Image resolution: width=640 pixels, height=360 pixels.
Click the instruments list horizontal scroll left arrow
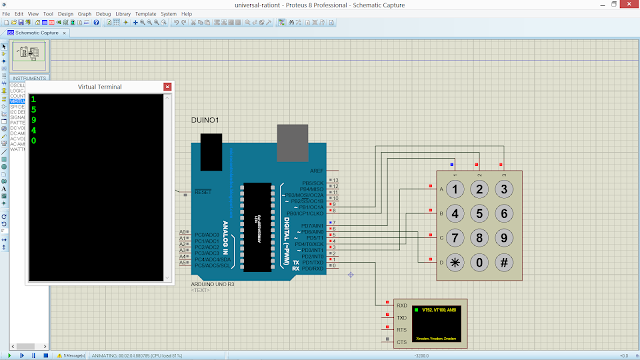coord(13,346)
